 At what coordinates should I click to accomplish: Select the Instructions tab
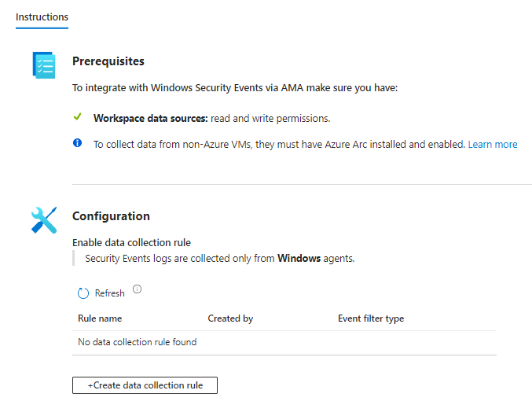[x=42, y=17]
